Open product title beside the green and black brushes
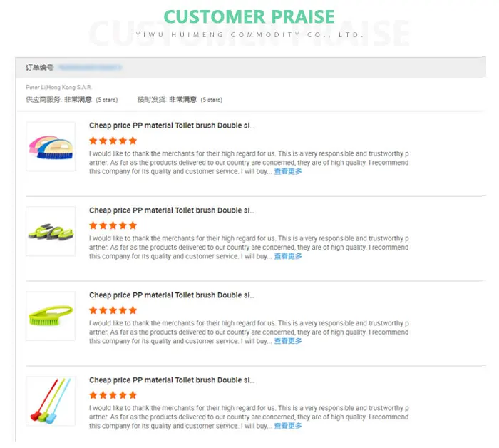The image size is (499, 448). 171,210
